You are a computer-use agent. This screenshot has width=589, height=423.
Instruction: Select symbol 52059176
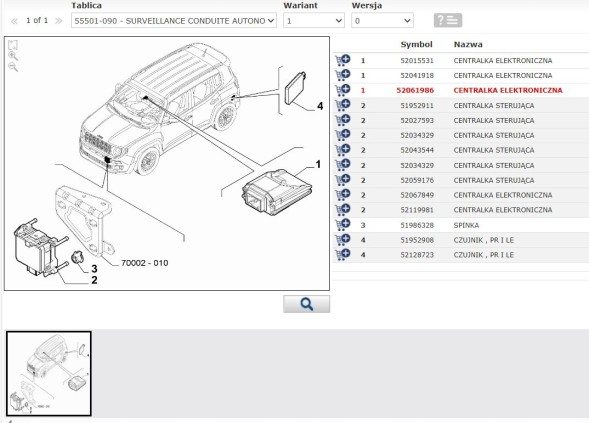click(x=417, y=180)
